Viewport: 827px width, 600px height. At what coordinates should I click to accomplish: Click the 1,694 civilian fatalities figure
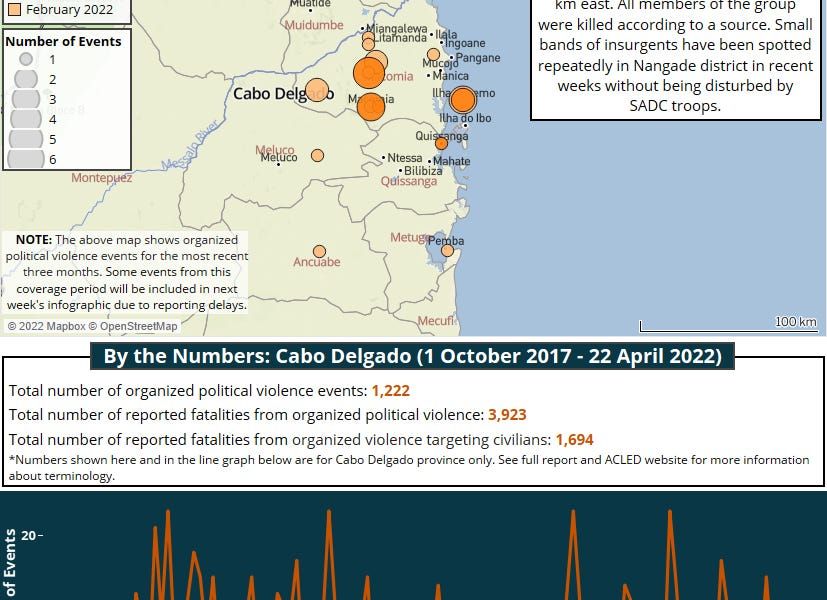coord(574,440)
